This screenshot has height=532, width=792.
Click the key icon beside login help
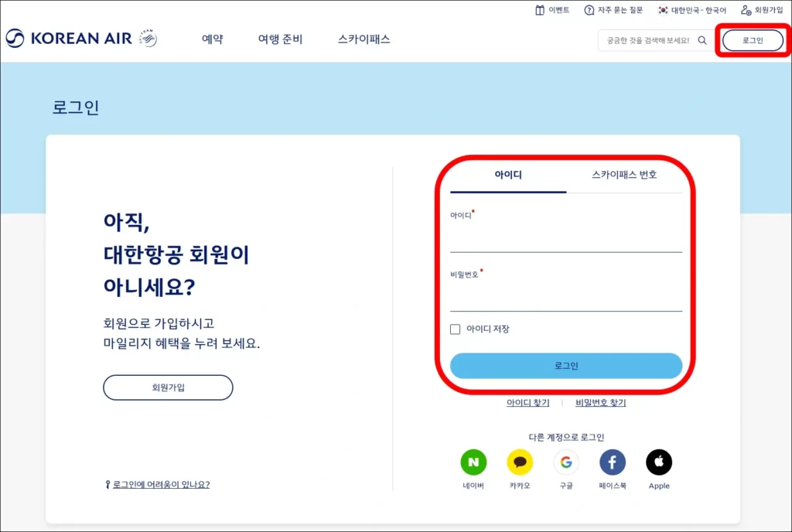point(108,485)
